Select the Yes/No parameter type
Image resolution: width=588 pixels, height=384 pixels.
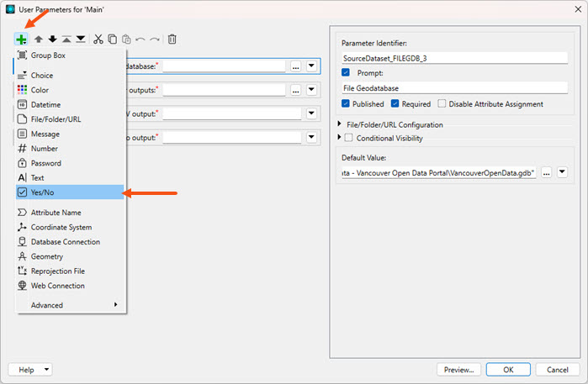tap(69, 192)
